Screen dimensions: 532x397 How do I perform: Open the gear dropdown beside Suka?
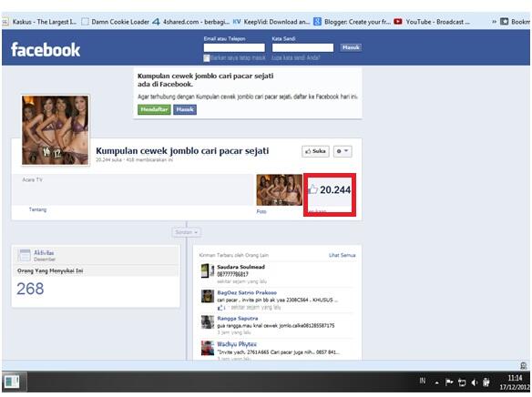pyautogui.click(x=343, y=151)
